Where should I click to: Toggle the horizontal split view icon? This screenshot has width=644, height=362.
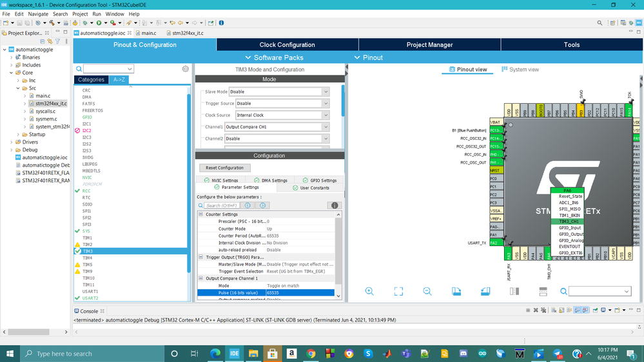(543, 291)
